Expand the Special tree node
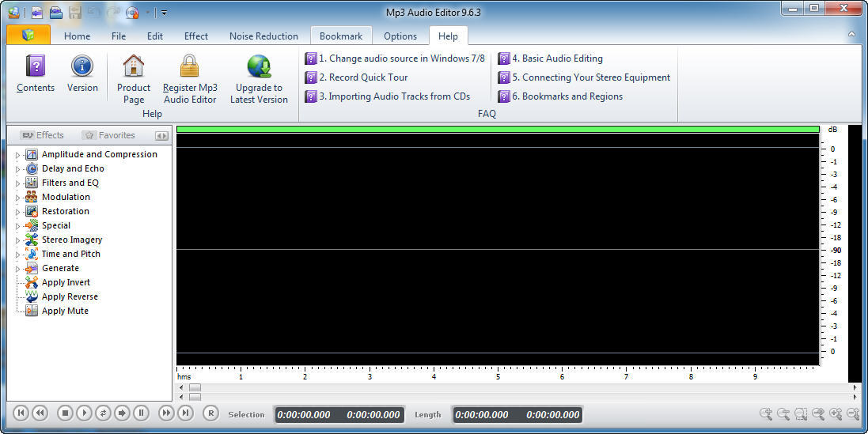The image size is (868, 434). pos(17,226)
